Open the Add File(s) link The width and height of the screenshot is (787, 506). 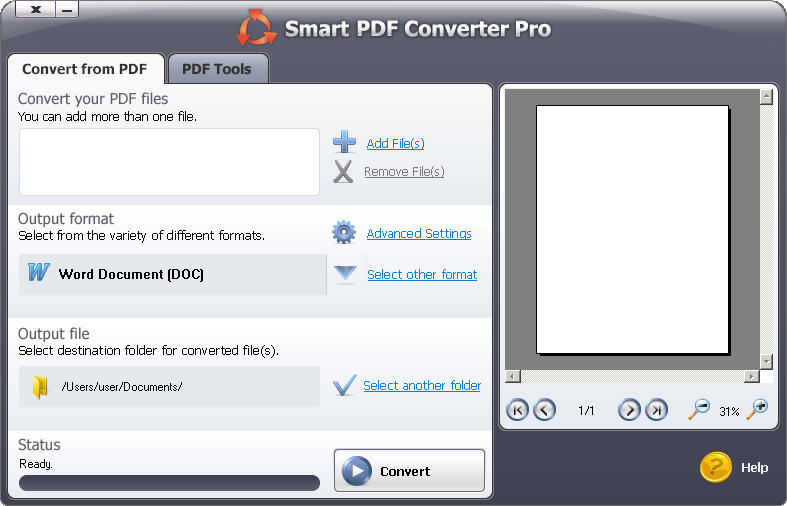(x=396, y=144)
